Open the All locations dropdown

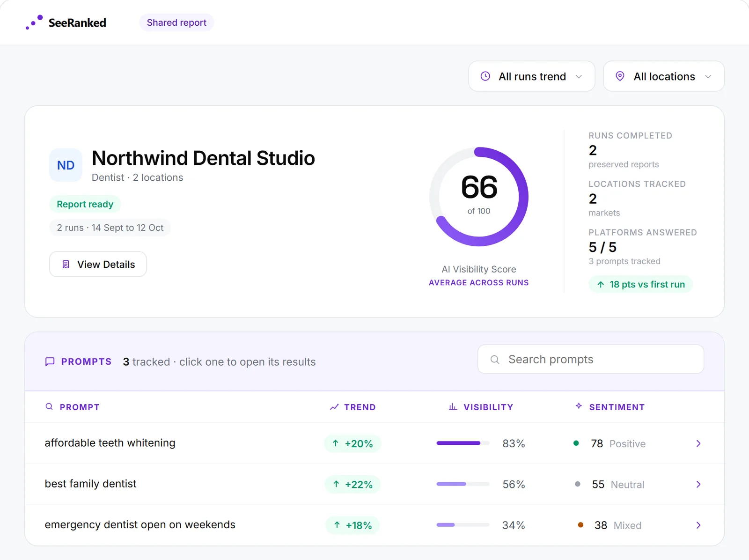664,76
